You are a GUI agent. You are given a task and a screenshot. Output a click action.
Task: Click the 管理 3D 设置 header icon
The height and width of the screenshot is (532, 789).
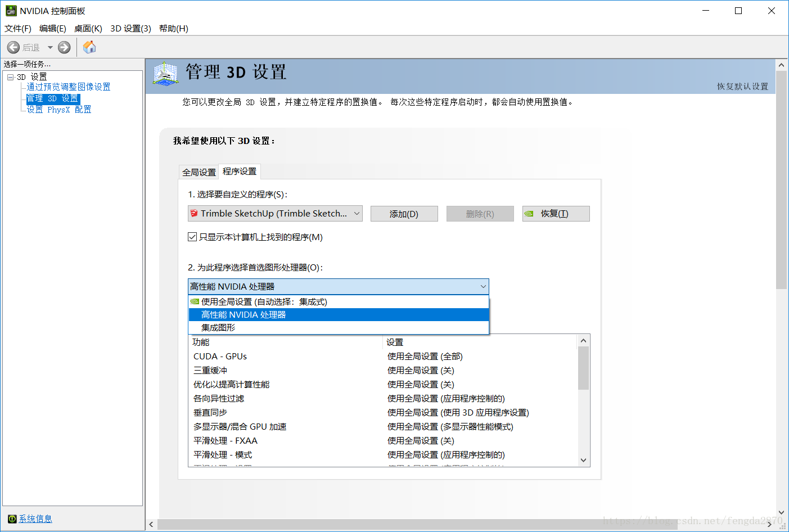[165, 74]
